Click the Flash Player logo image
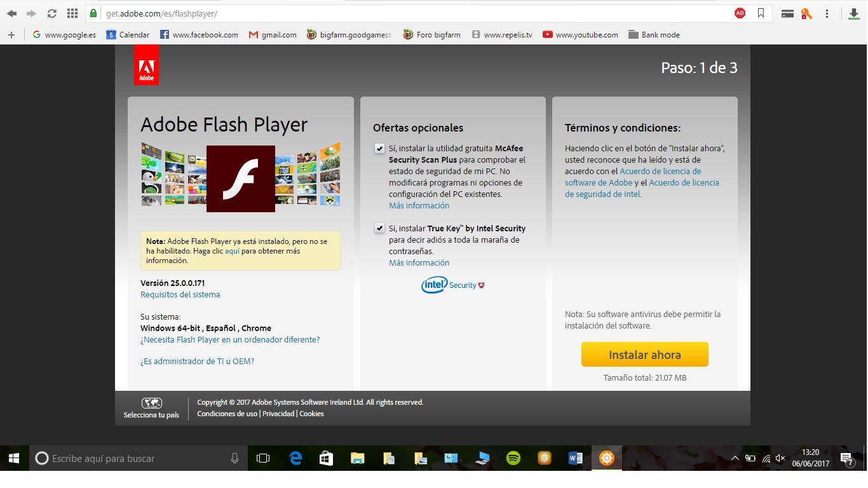Viewport: 868px width, 488px height. [x=241, y=179]
